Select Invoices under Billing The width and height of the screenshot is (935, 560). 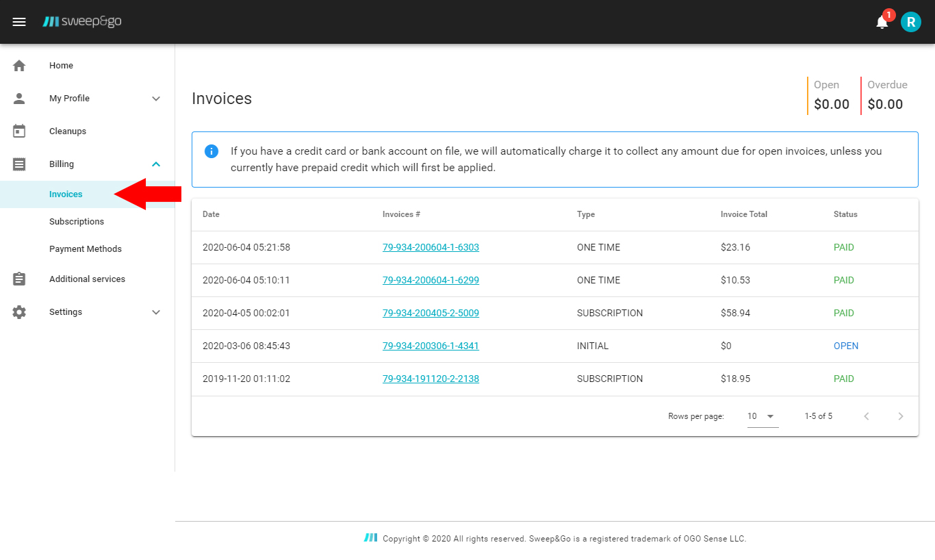tap(66, 194)
